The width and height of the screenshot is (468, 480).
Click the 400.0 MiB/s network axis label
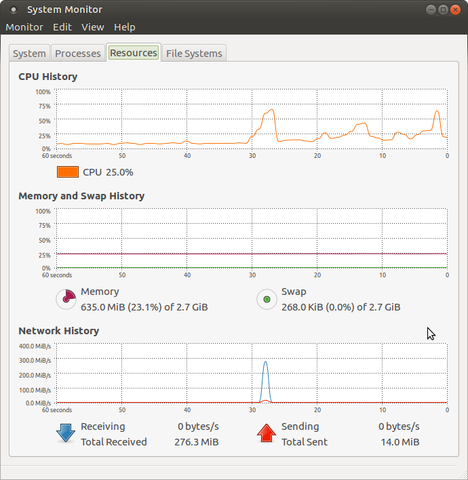35,346
